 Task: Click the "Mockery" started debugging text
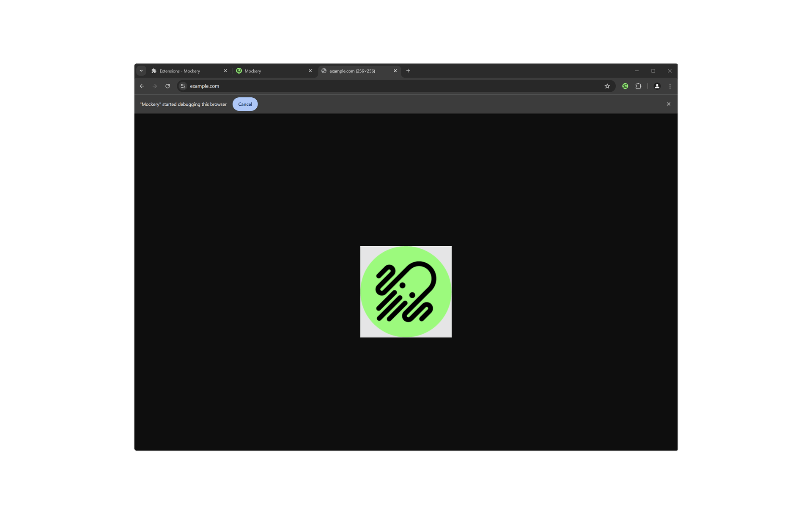click(x=183, y=104)
